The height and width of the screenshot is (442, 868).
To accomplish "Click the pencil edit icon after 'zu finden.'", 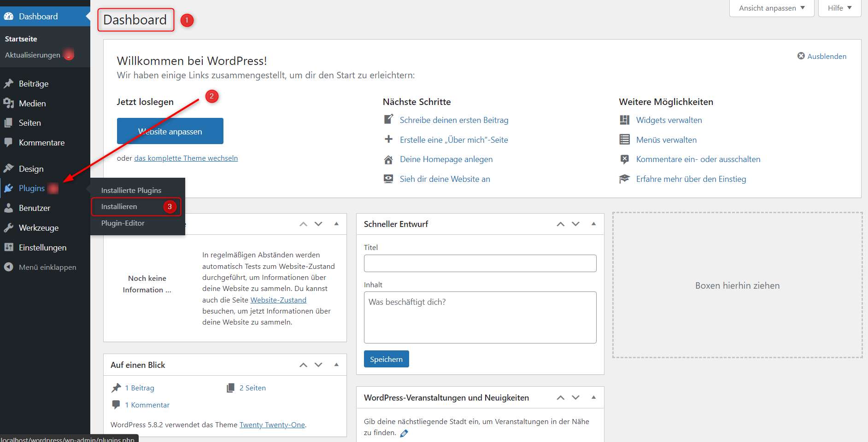I will [x=404, y=433].
